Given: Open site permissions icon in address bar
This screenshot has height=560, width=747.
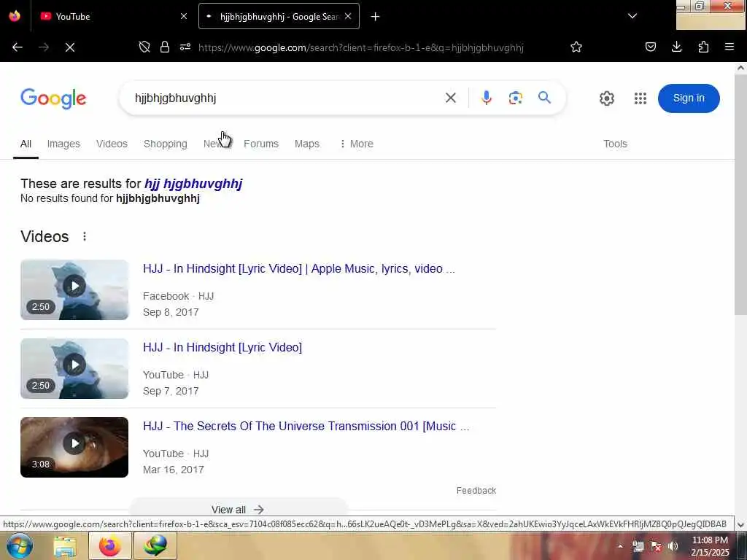Looking at the screenshot, I should point(185,47).
